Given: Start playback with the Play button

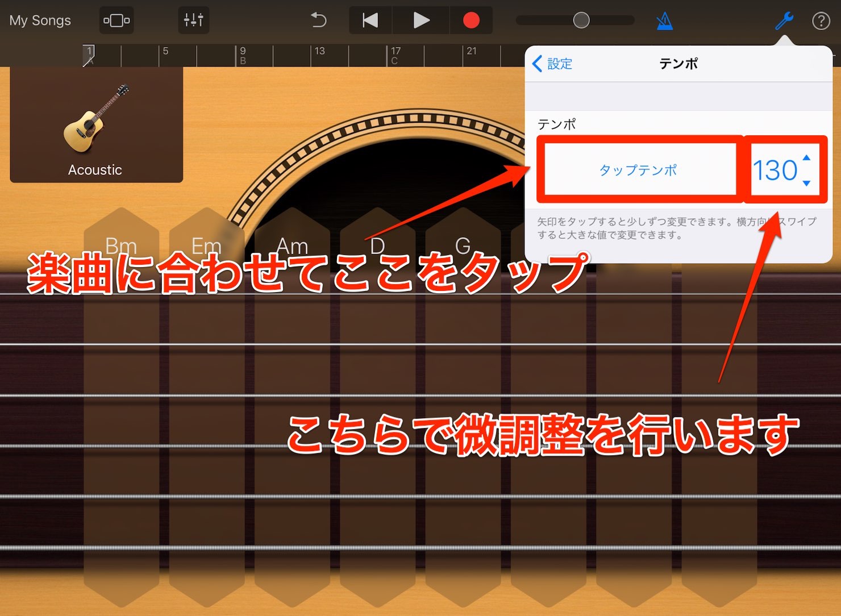Looking at the screenshot, I should (x=421, y=20).
